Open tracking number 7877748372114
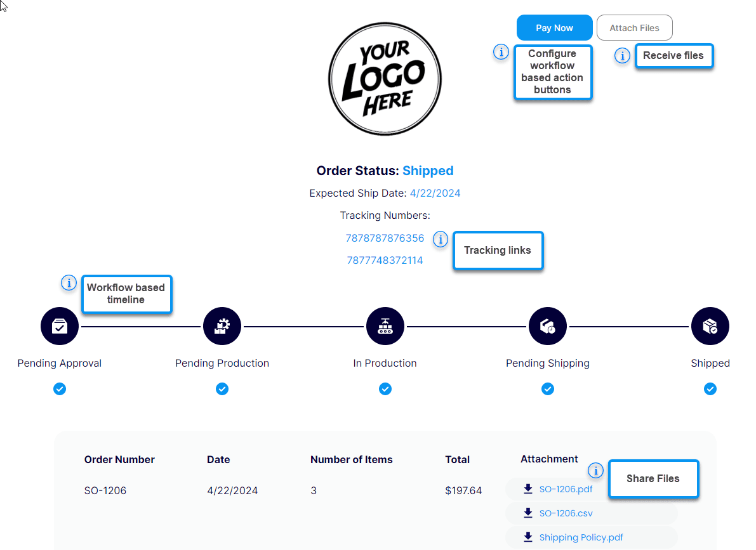This screenshot has height=550, width=756. pyautogui.click(x=385, y=260)
